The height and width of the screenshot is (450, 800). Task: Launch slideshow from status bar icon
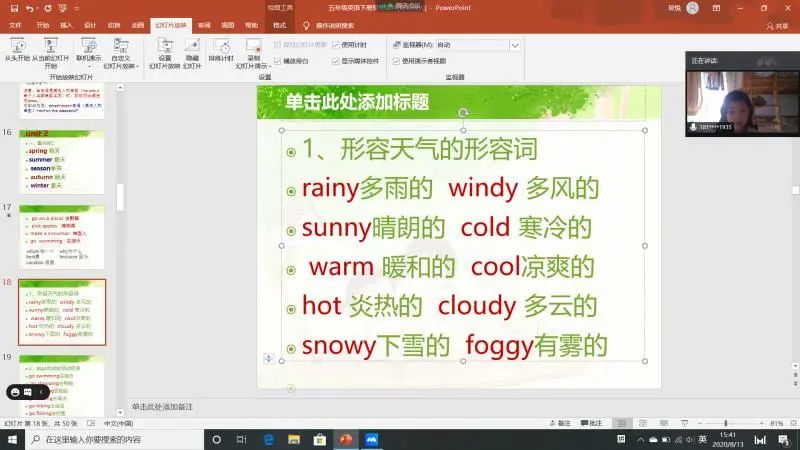tap(687, 423)
